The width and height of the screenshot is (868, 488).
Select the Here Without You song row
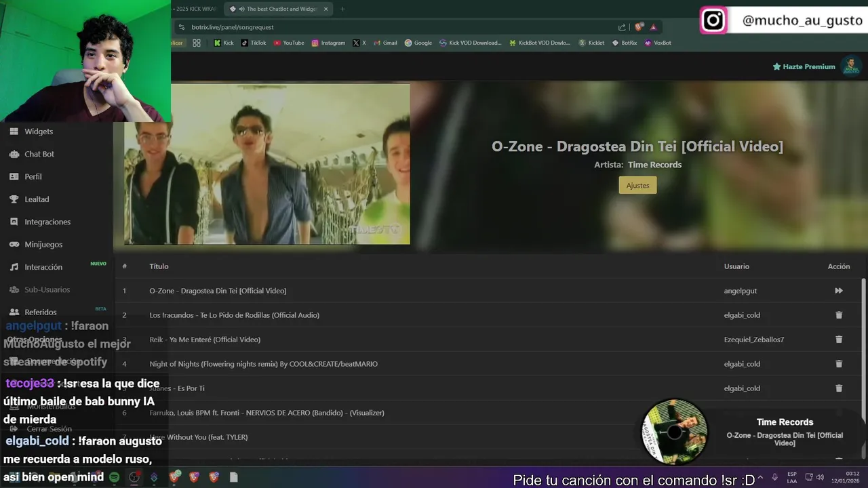click(x=488, y=437)
